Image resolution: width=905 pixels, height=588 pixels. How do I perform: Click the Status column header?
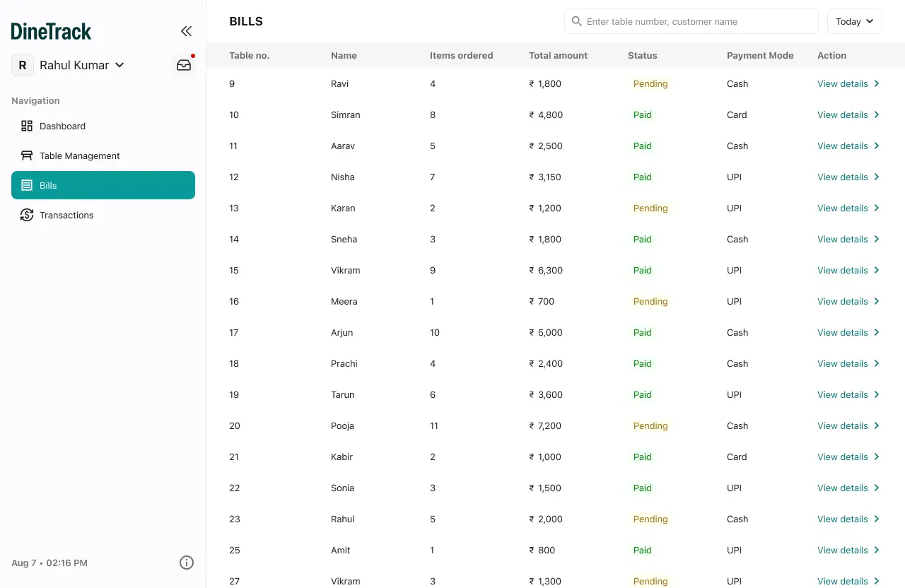[x=642, y=55]
